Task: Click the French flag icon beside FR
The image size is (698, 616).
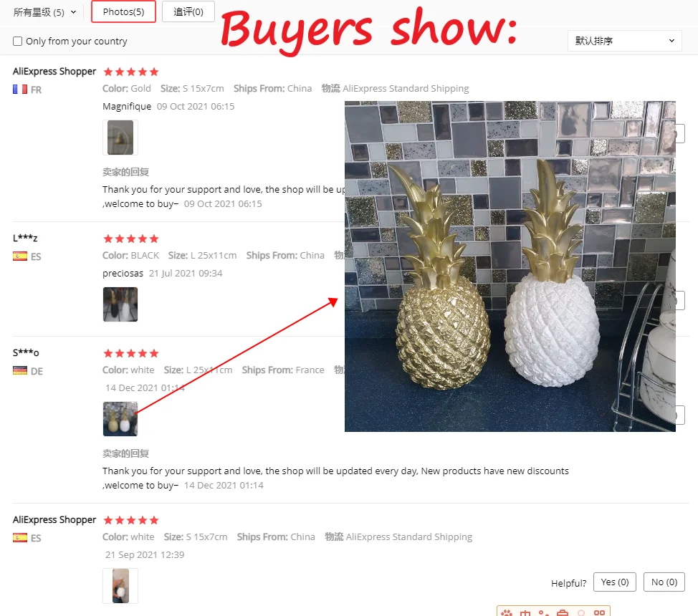Action: click(20, 90)
